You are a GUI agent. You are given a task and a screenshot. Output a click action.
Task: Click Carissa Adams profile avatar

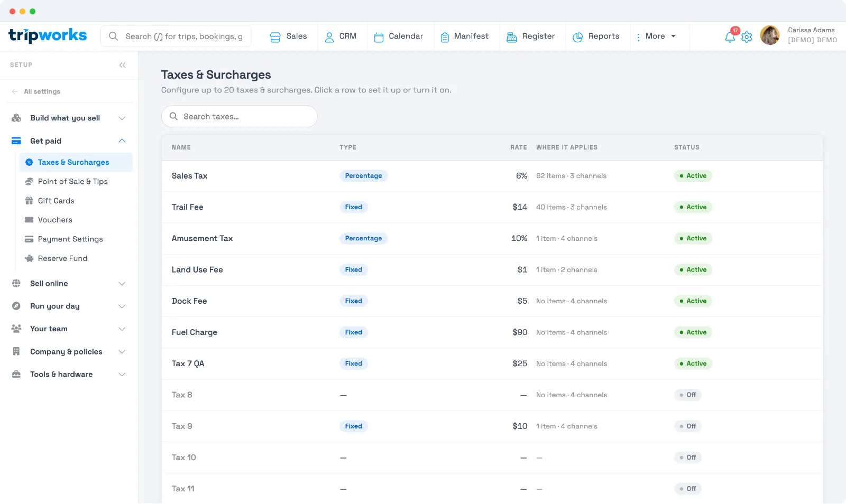[770, 35]
